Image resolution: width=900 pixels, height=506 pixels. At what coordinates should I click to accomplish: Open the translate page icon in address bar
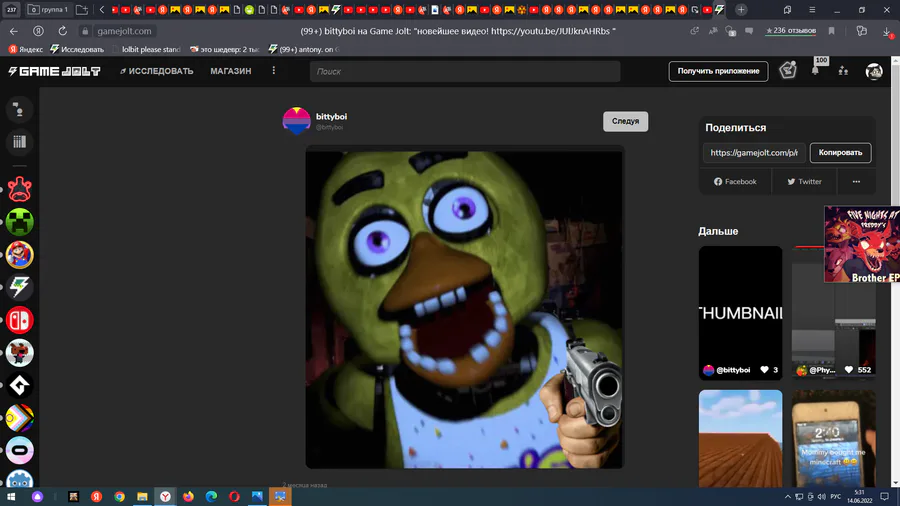(x=713, y=31)
